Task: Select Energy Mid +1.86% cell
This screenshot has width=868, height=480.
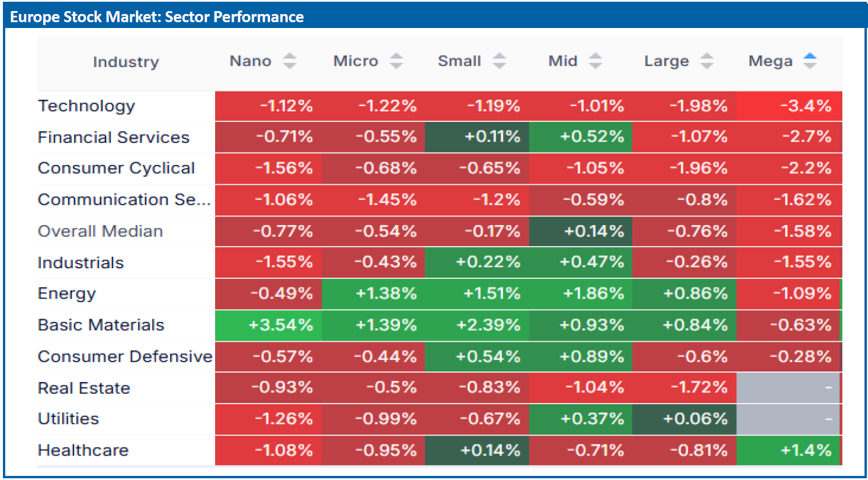Action: pos(581,294)
